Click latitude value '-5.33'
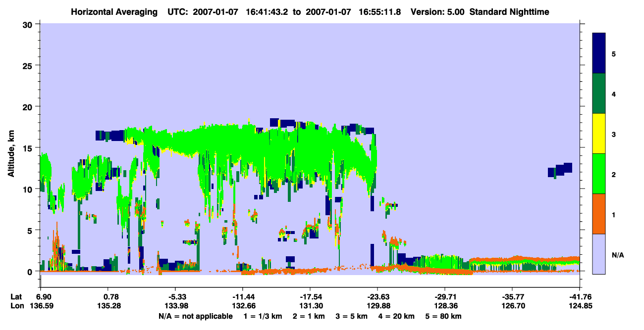 coord(176,296)
